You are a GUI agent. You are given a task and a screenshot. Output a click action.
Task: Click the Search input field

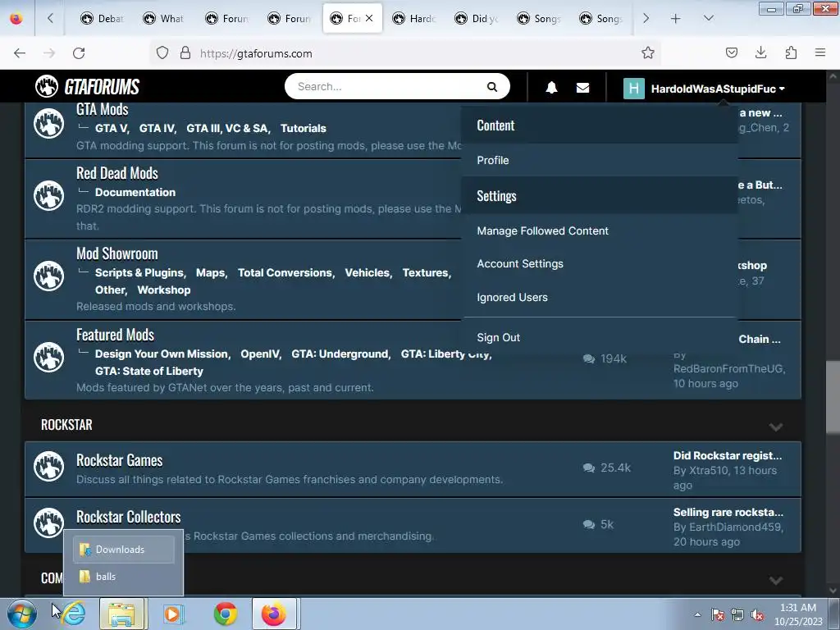(385, 87)
